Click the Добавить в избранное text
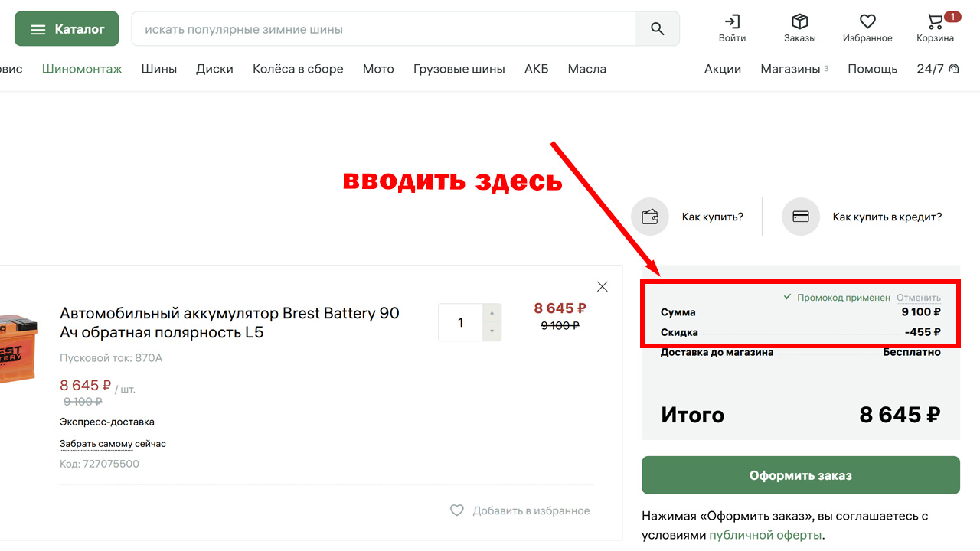Image resolution: width=980 pixels, height=551 pixels. point(531,510)
